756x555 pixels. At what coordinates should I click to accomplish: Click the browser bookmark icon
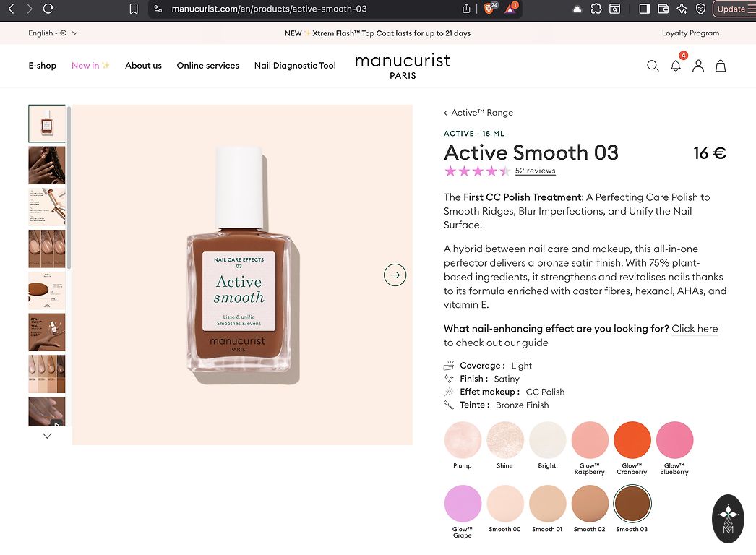[134, 9]
